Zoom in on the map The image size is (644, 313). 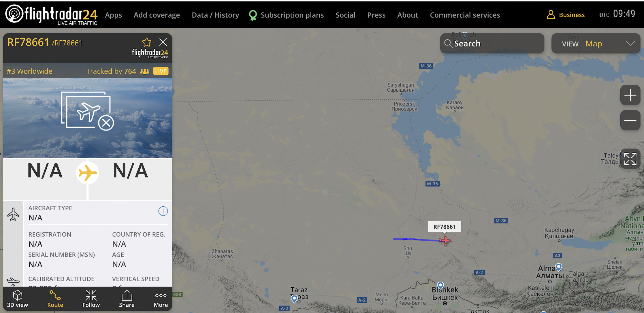click(630, 95)
